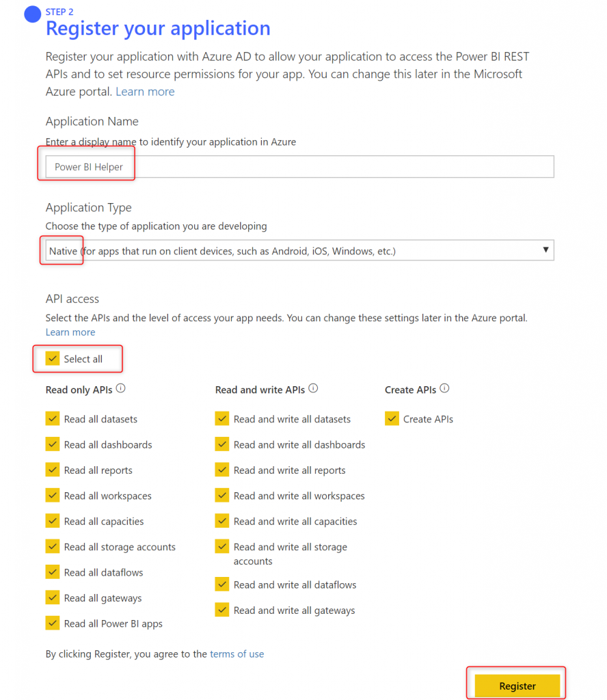Click info icon next to Read only APIs

(121, 389)
